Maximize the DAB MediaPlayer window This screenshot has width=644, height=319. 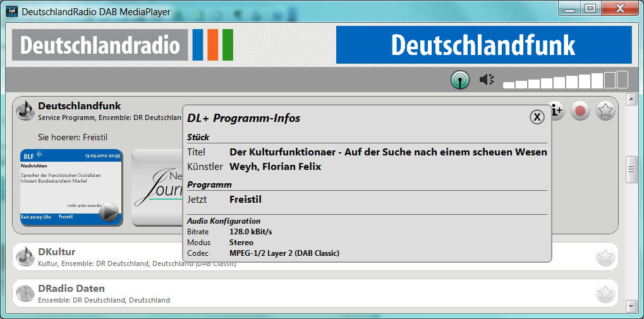[590, 9]
